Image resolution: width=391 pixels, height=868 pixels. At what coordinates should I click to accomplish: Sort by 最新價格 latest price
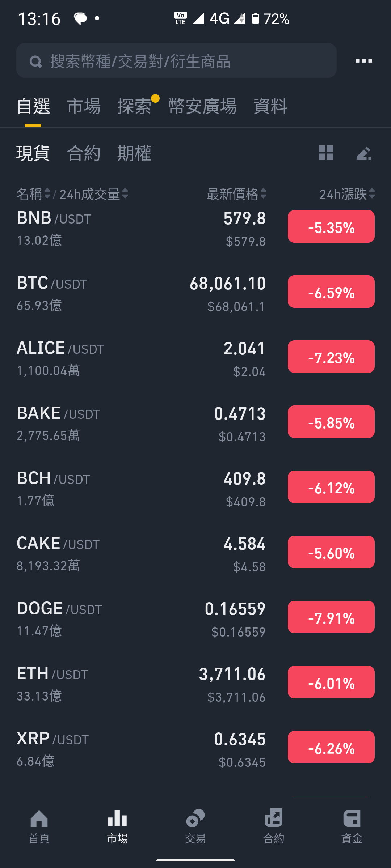pos(236,194)
